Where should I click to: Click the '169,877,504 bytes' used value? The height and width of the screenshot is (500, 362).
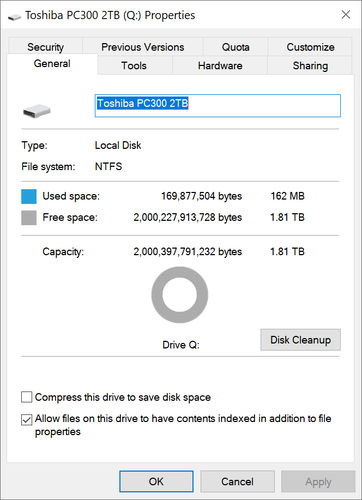(x=202, y=196)
